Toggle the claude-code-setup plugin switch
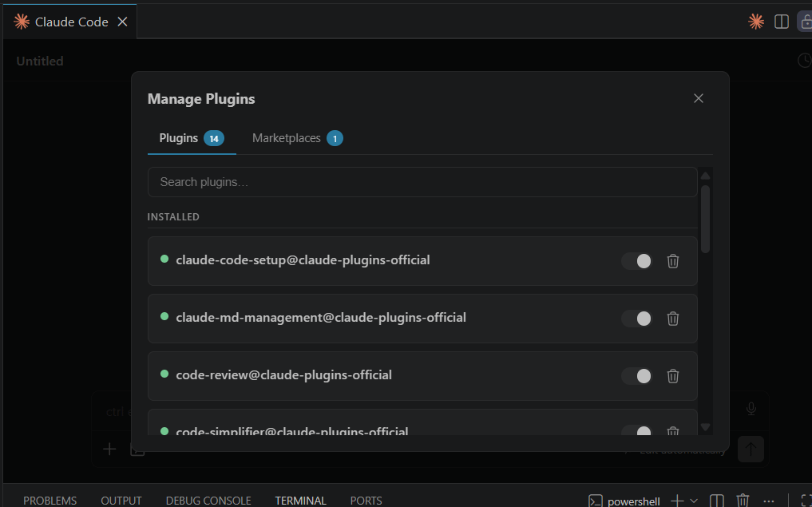Image resolution: width=812 pixels, height=507 pixels. click(636, 261)
